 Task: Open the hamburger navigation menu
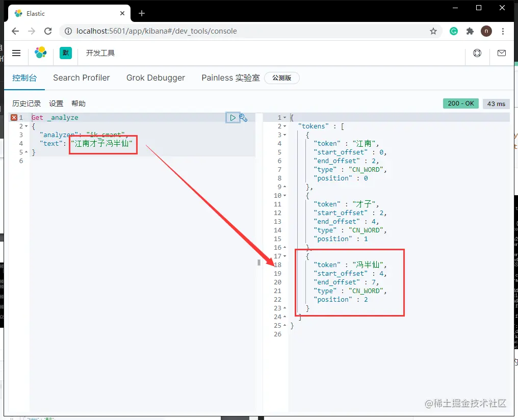[x=16, y=53]
